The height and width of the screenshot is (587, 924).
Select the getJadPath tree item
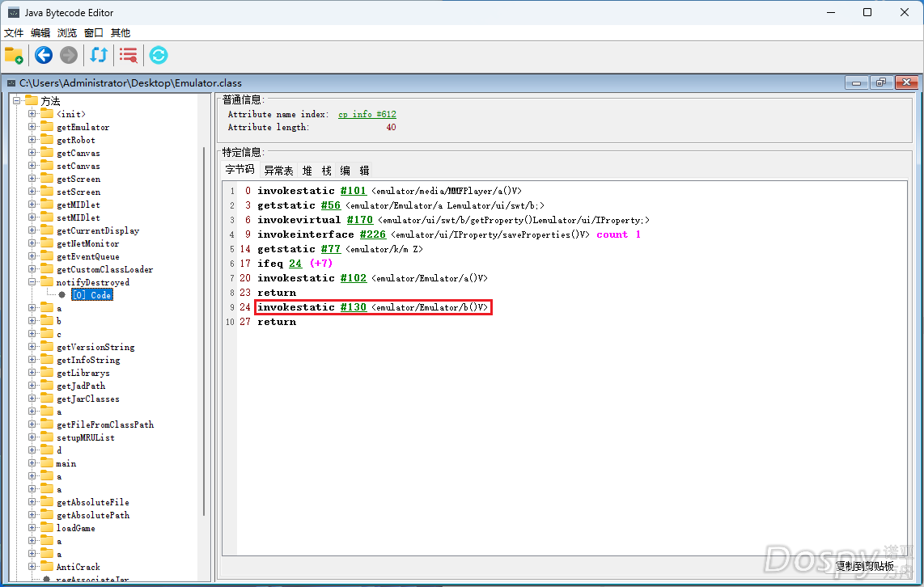point(82,386)
